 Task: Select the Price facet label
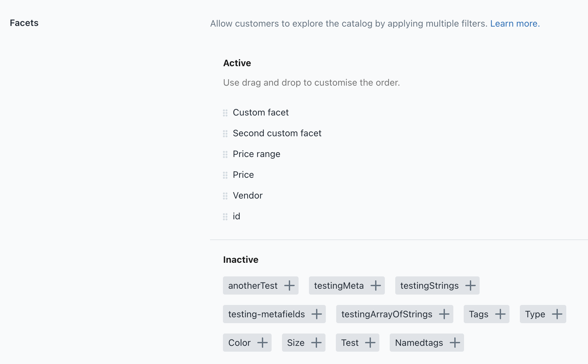click(x=243, y=175)
